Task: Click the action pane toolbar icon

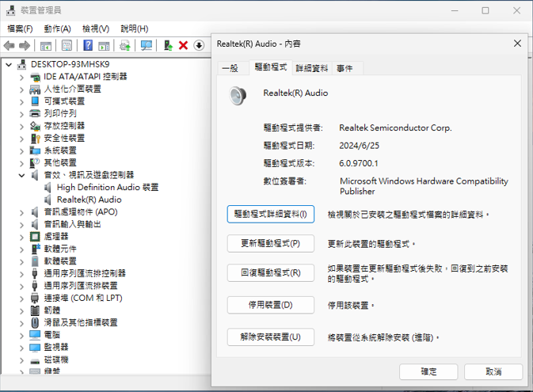Action: coord(104,45)
